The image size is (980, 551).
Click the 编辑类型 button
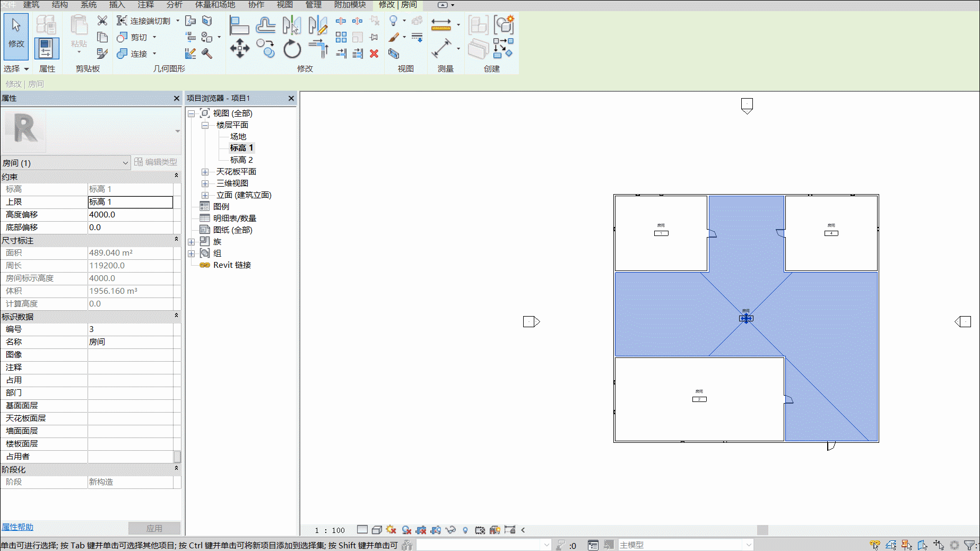[155, 162]
